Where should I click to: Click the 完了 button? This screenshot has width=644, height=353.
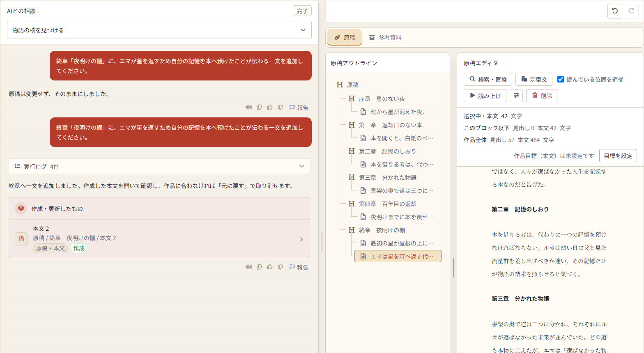[302, 11]
